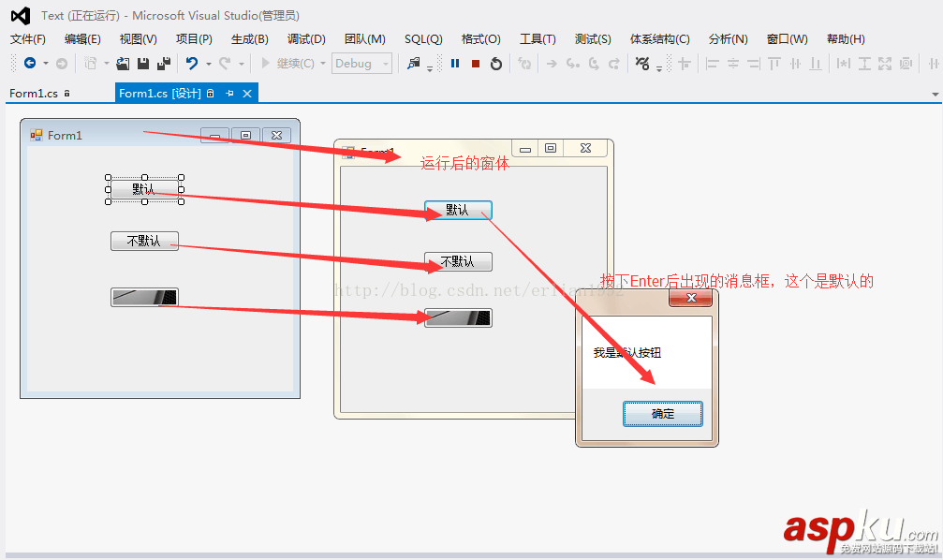
Task: Switch to the Form1.cs tab
Action: tap(36, 93)
